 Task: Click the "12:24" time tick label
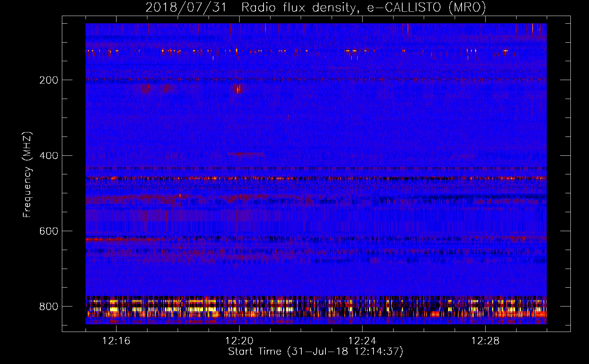point(362,341)
